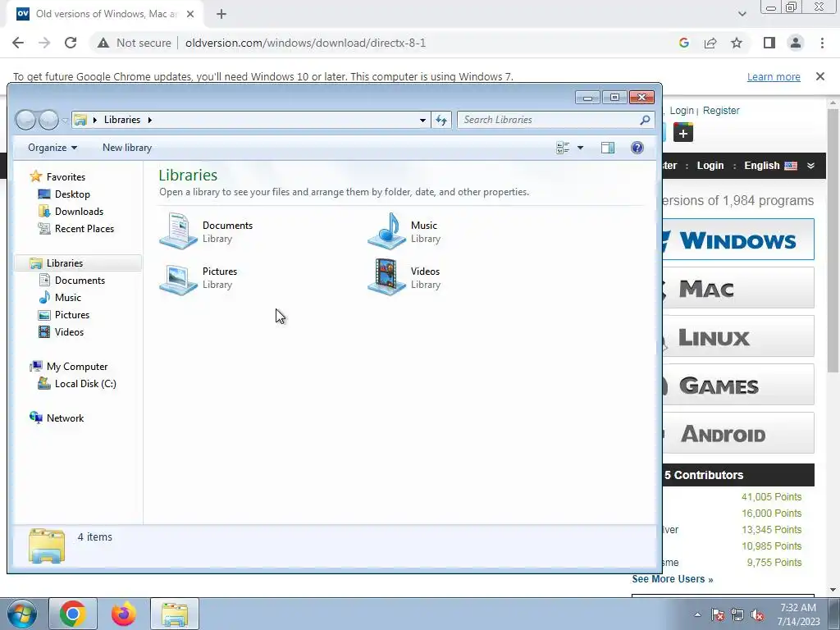Select Music in navigation pane
840x630 pixels.
[x=67, y=298]
